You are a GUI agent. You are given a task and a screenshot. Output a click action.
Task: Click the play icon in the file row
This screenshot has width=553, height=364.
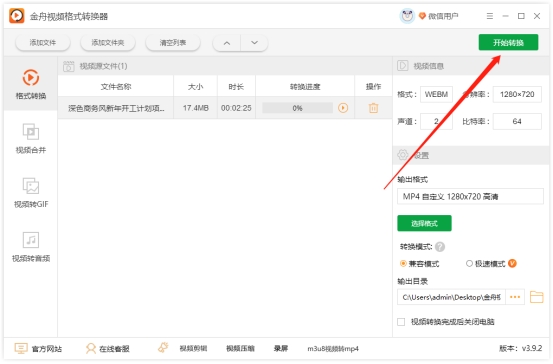click(x=343, y=108)
